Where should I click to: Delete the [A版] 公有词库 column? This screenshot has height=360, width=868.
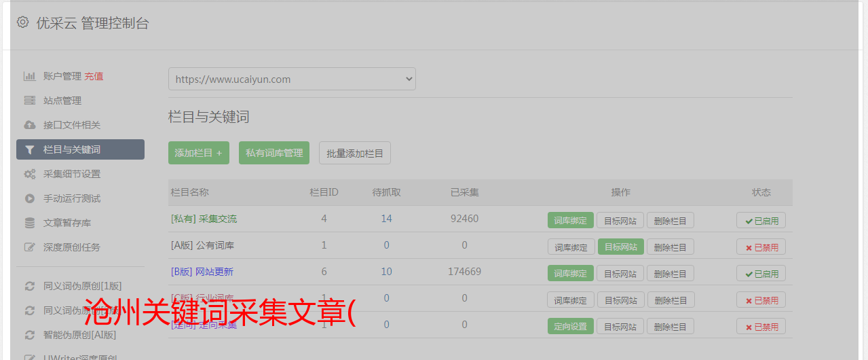[671, 247]
